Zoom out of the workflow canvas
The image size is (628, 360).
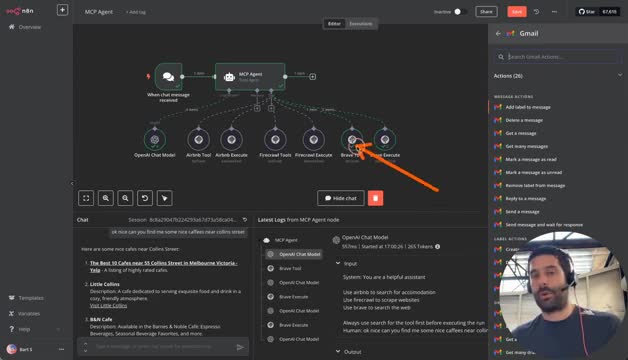(x=125, y=198)
